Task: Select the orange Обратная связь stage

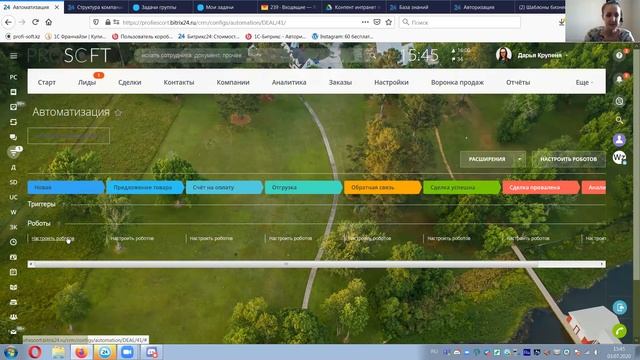Action: click(382, 187)
